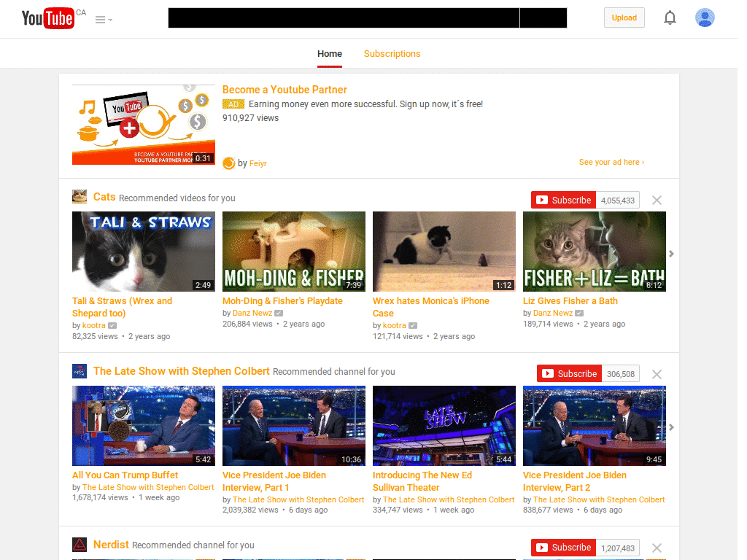Open the Become a Youtube Partner title link

pos(285,90)
